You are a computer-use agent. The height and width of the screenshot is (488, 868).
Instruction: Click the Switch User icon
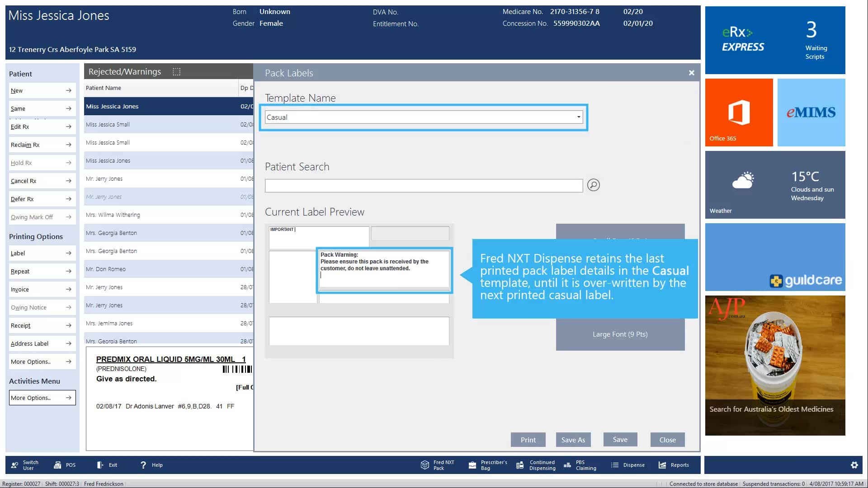pos(15,465)
